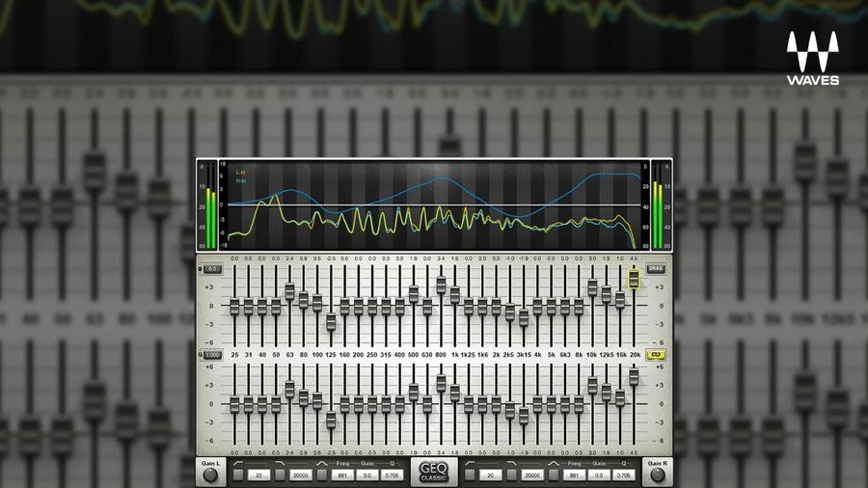Click right bell Gain field showing 0.0
The image size is (868, 488).
[600, 474]
